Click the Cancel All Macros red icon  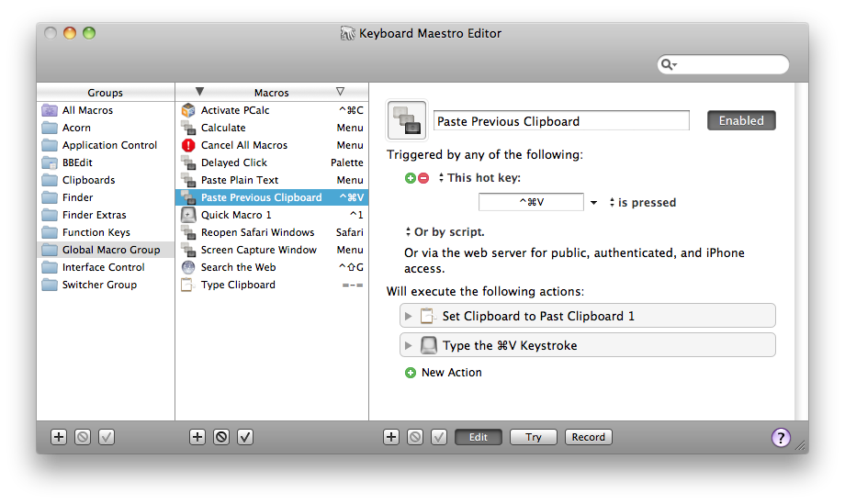click(188, 145)
